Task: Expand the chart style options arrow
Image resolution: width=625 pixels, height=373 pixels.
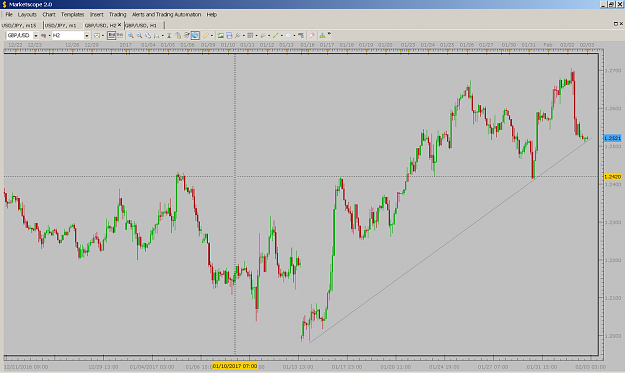Action: 49,35
